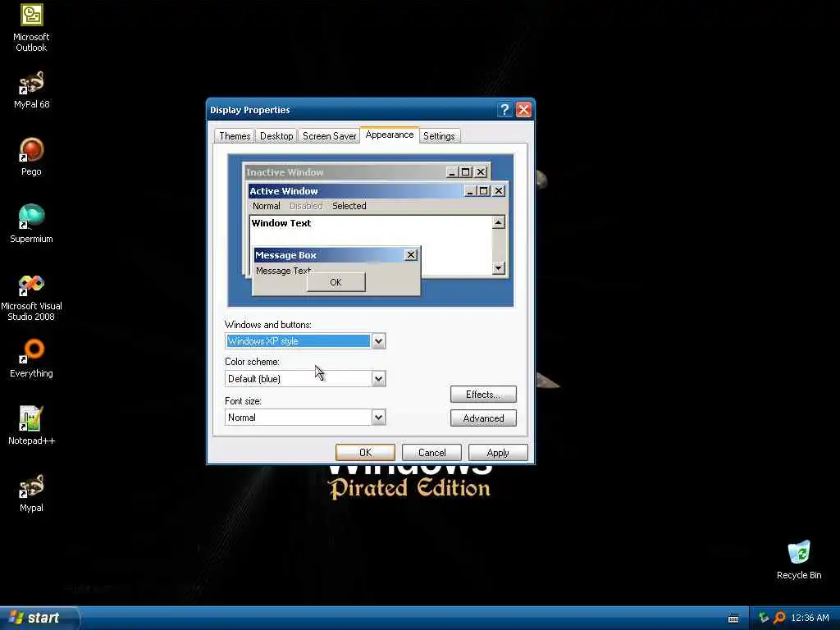
Task: Click the on-screen keyboard tray icon
Action: click(x=733, y=619)
